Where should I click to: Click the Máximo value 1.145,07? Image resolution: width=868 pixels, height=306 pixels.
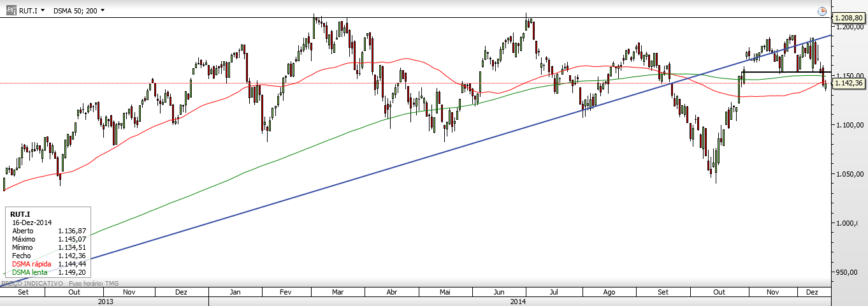[71, 239]
